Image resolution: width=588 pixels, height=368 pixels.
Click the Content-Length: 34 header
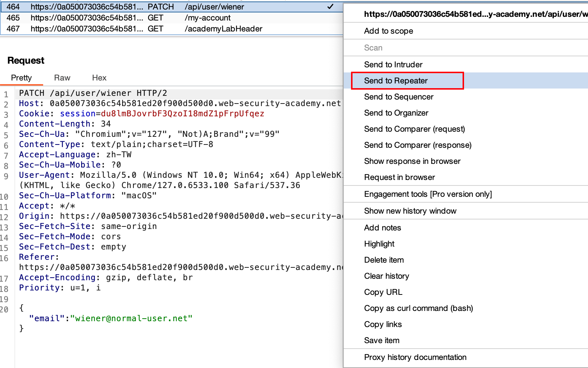point(65,124)
